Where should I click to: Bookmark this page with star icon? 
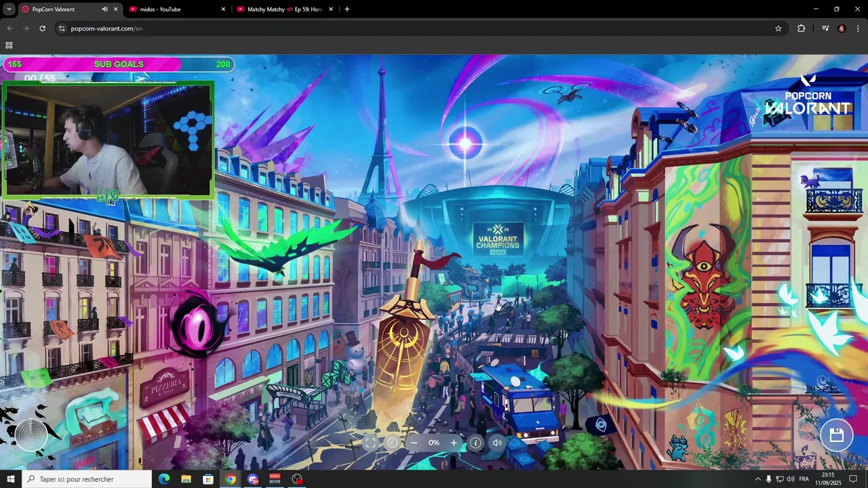778,28
